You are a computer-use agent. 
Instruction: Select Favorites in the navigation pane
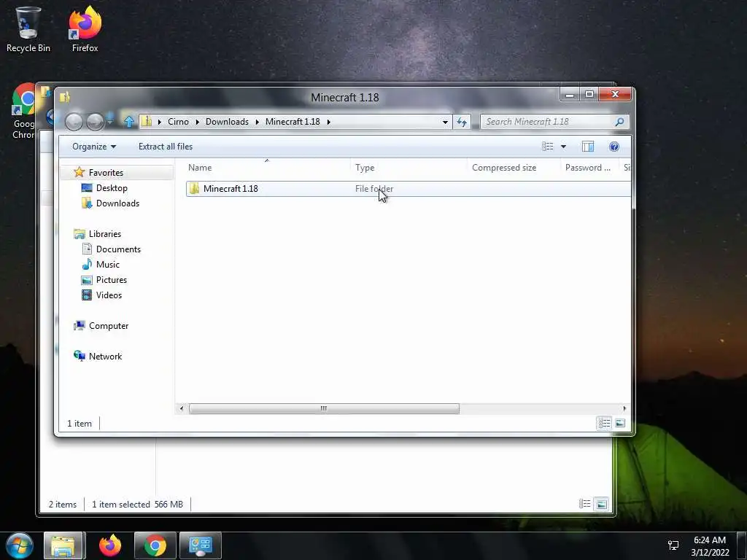click(106, 173)
